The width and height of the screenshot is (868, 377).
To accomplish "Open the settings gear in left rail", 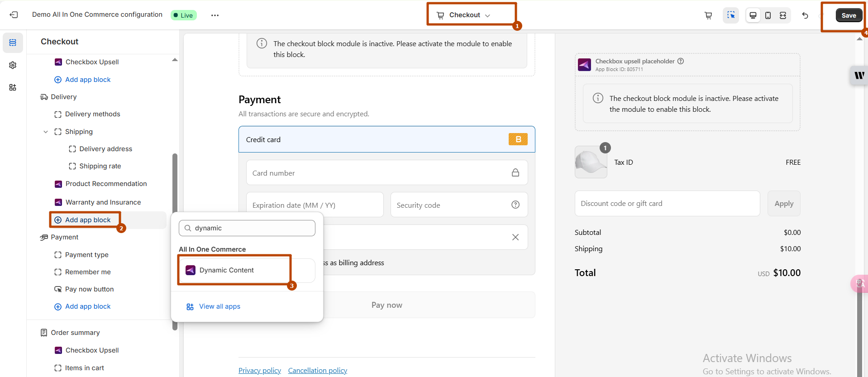I will point(13,65).
